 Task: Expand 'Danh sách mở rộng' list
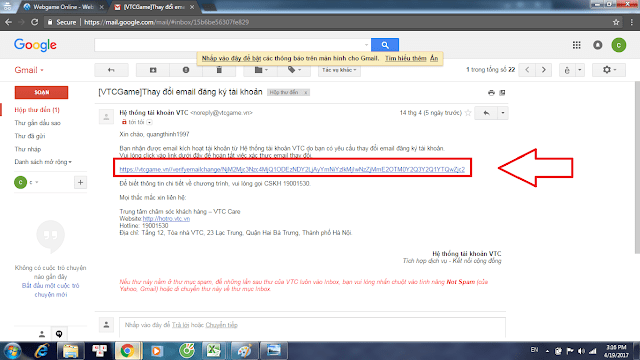point(43,162)
